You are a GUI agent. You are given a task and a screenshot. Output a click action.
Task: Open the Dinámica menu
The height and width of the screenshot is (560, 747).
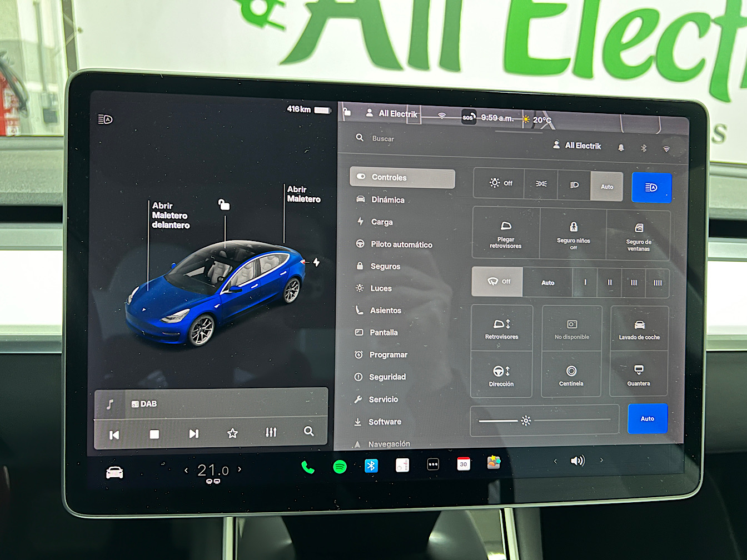tap(388, 199)
